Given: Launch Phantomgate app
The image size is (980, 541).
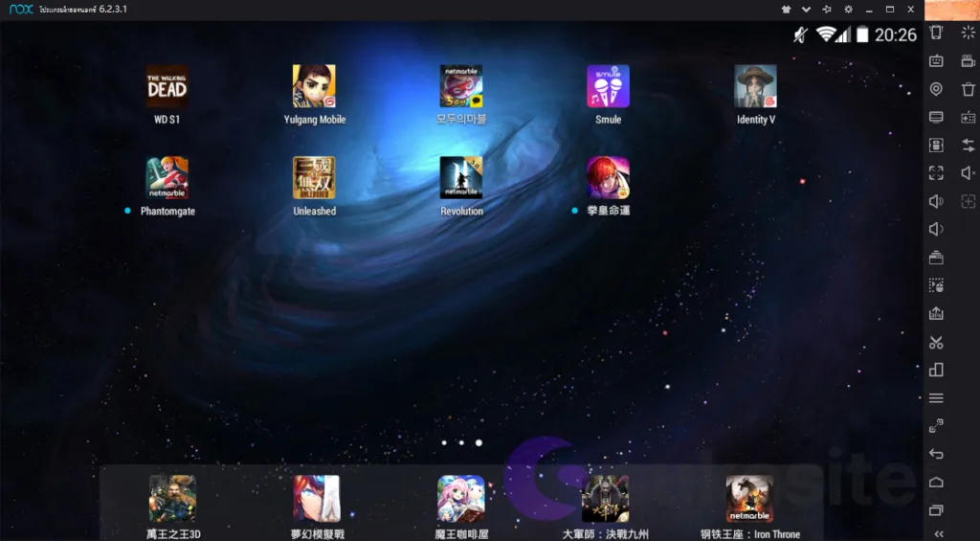Looking at the screenshot, I should tap(167, 178).
